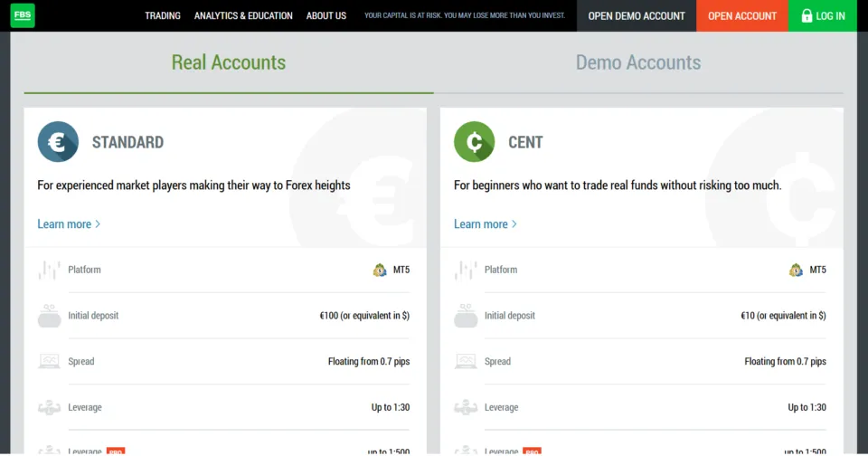Click the Initial deposit wallet icon in Standard card

[49, 316]
